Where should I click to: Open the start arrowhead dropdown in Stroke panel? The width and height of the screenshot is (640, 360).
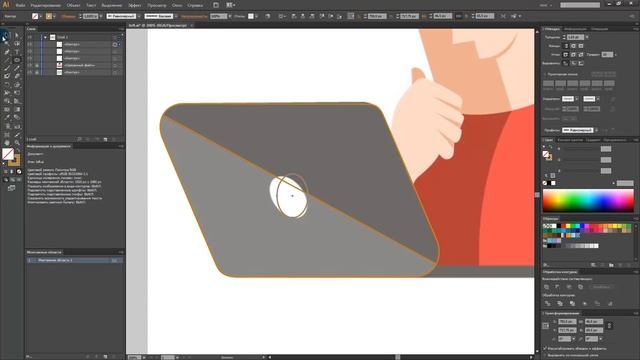click(577, 99)
